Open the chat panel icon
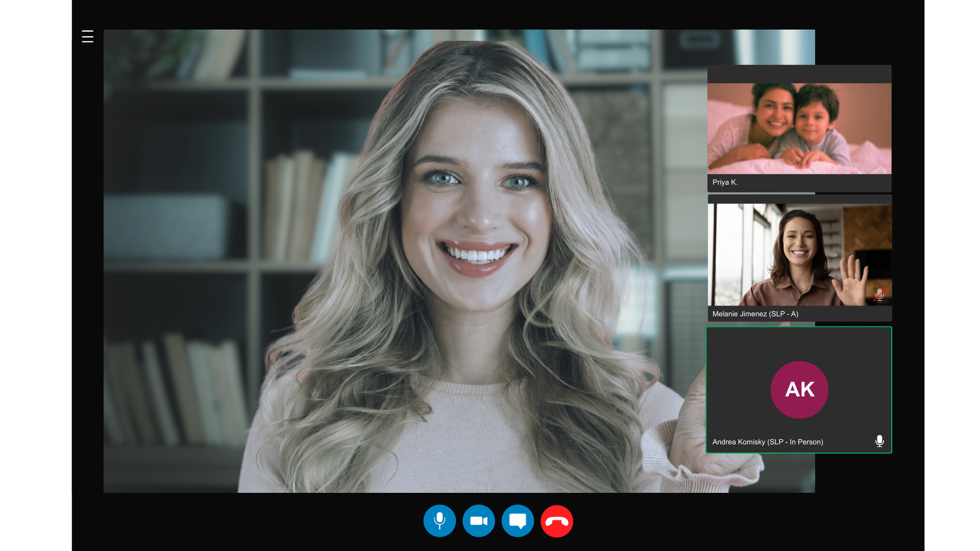 click(x=518, y=521)
